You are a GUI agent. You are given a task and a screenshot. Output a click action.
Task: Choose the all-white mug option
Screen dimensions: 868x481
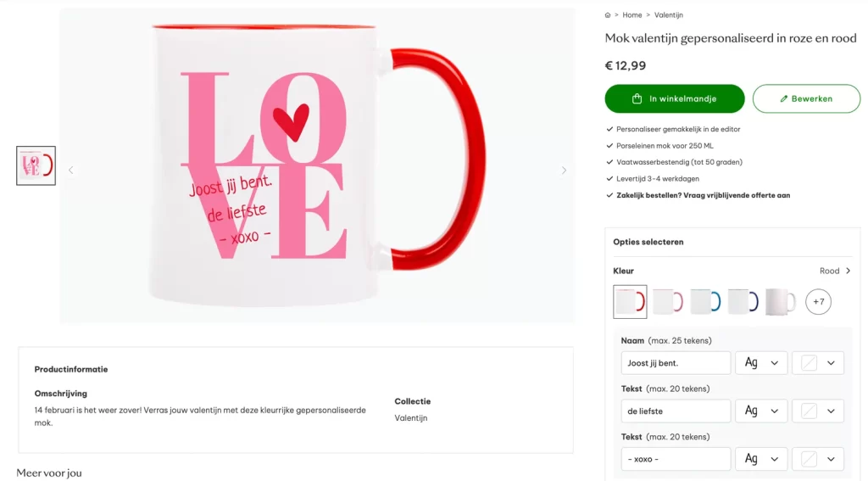click(780, 302)
